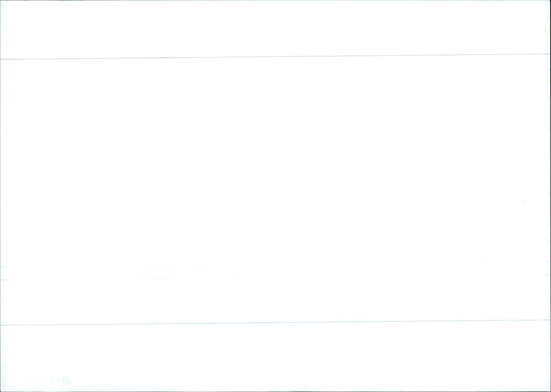551x392 pixels.
Task: Click the bottom-right corner of the page
Action: [x=549, y=390]
